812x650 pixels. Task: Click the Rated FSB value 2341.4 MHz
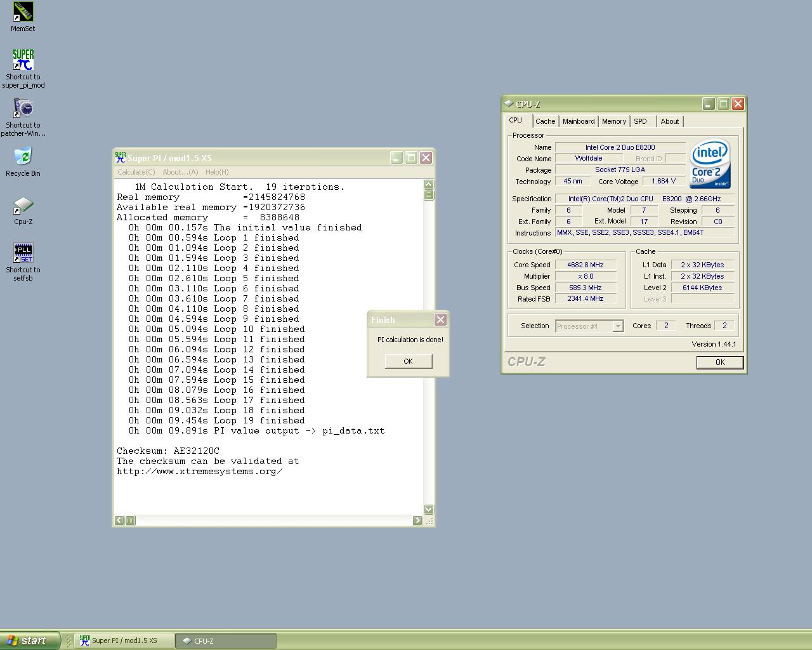coord(586,298)
